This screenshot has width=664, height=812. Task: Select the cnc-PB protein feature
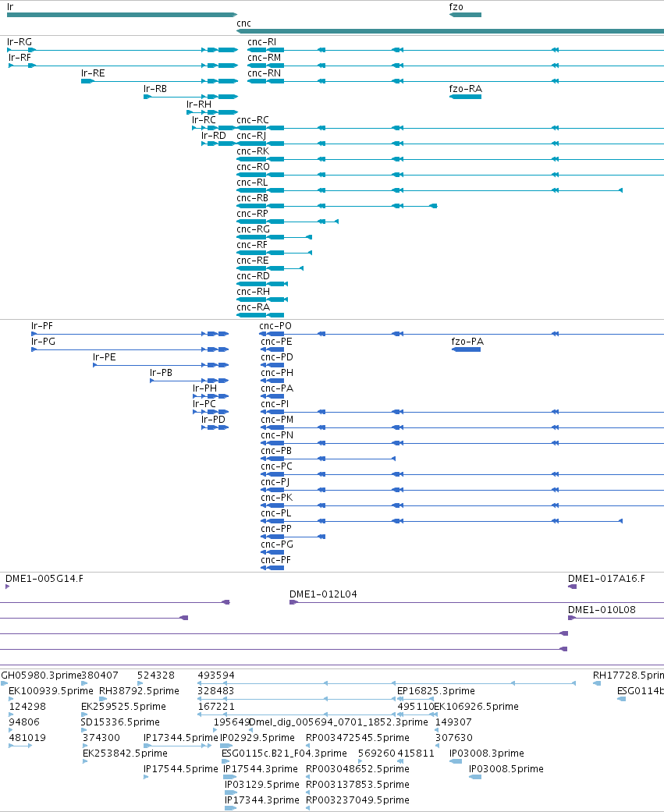(x=328, y=459)
